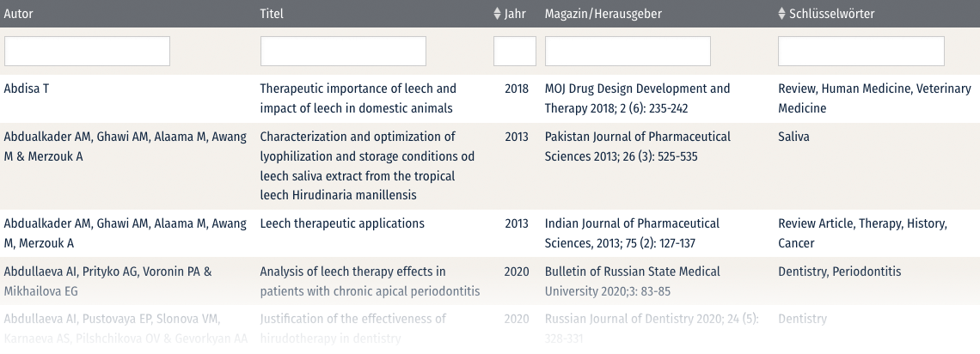
Task: Click the Magazin/Herausgeber column header
Action: [x=603, y=14]
